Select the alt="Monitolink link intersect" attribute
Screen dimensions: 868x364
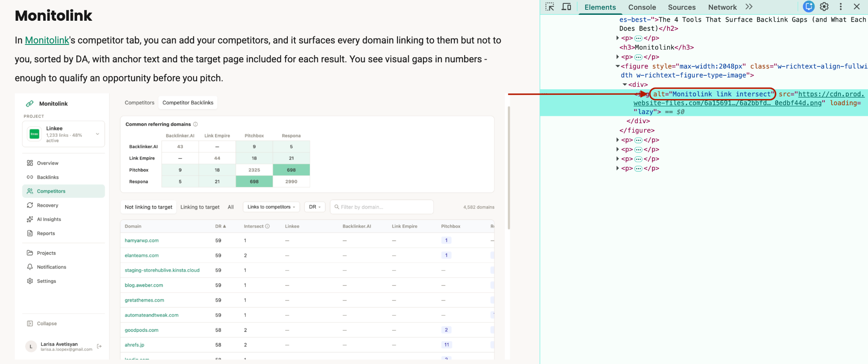click(712, 94)
